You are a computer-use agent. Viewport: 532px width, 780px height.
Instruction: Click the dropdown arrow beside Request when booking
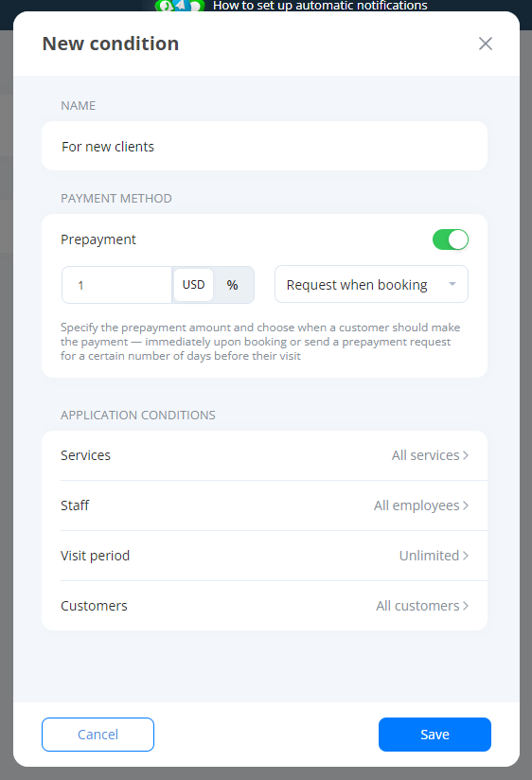click(x=452, y=284)
